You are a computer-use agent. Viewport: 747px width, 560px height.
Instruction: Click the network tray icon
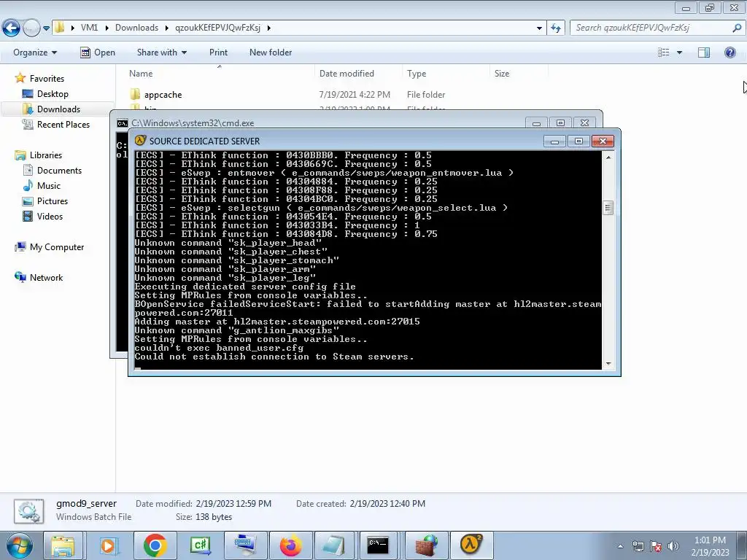click(x=638, y=547)
